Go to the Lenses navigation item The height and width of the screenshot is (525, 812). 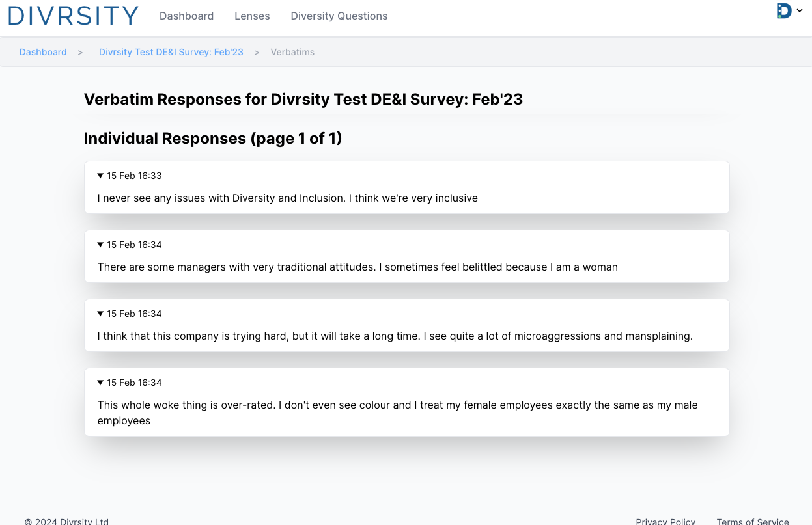(252, 16)
